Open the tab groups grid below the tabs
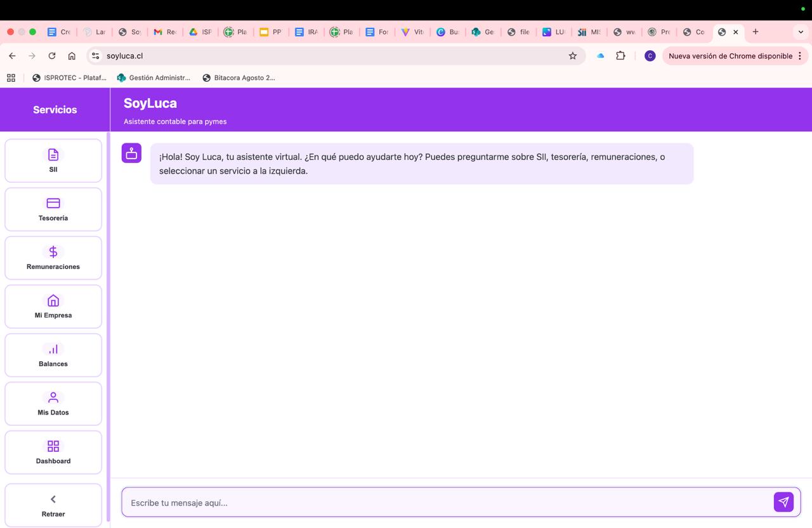The image size is (812, 528). 11,77
